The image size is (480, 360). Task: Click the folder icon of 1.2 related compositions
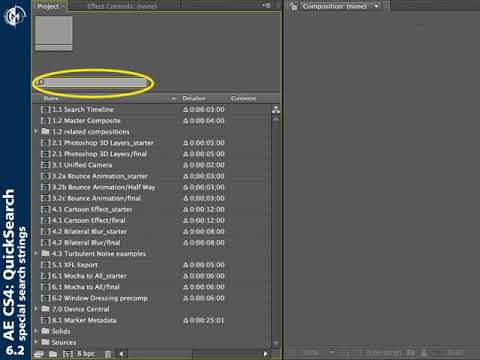tap(45, 131)
